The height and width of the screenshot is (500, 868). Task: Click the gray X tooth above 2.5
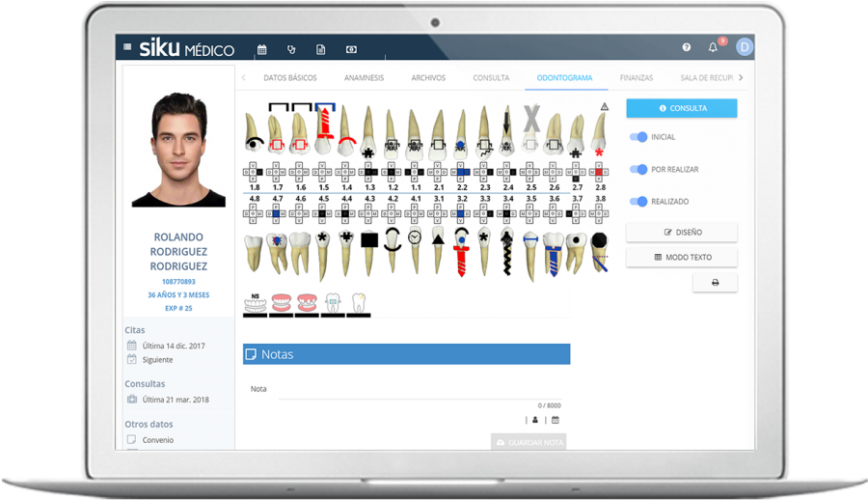pyautogui.click(x=530, y=128)
